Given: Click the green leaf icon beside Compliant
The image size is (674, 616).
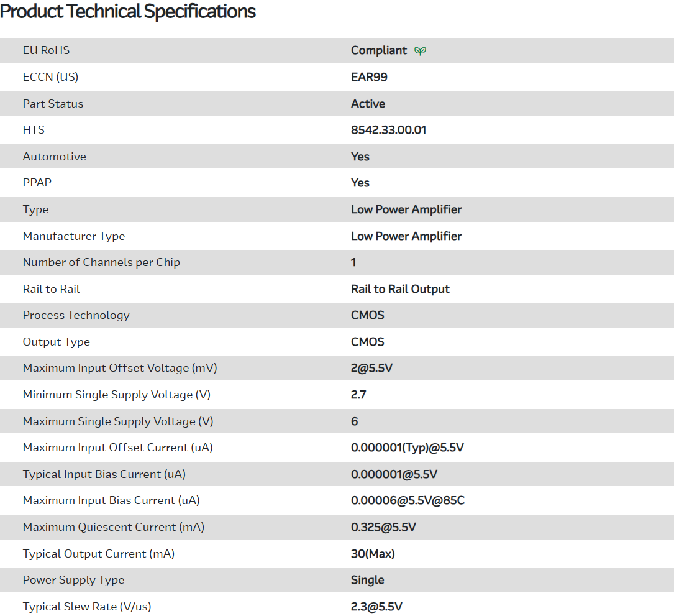Looking at the screenshot, I should pyautogui.click(x=421, y=51).
